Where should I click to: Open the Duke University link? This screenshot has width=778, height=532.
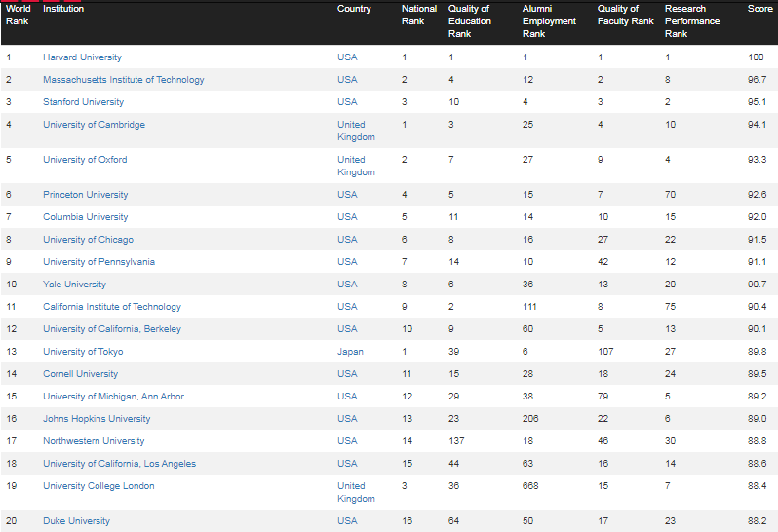76,520
